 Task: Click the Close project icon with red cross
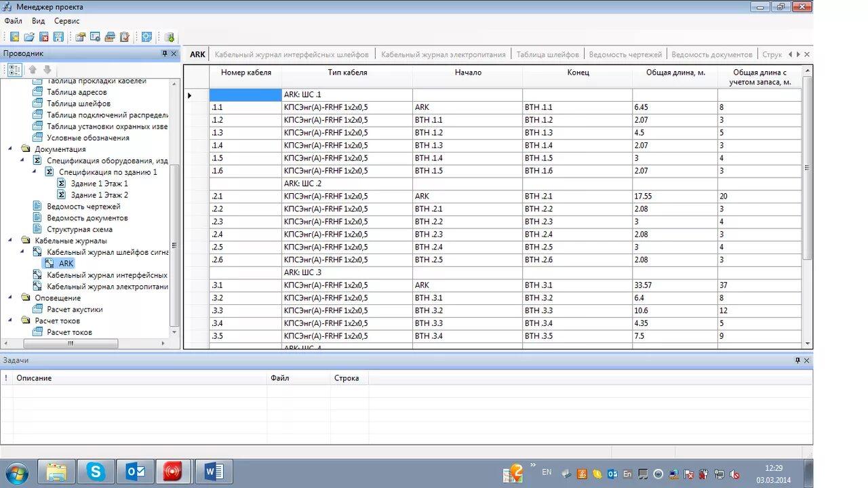pyautogui.click(x=44, y=37)
